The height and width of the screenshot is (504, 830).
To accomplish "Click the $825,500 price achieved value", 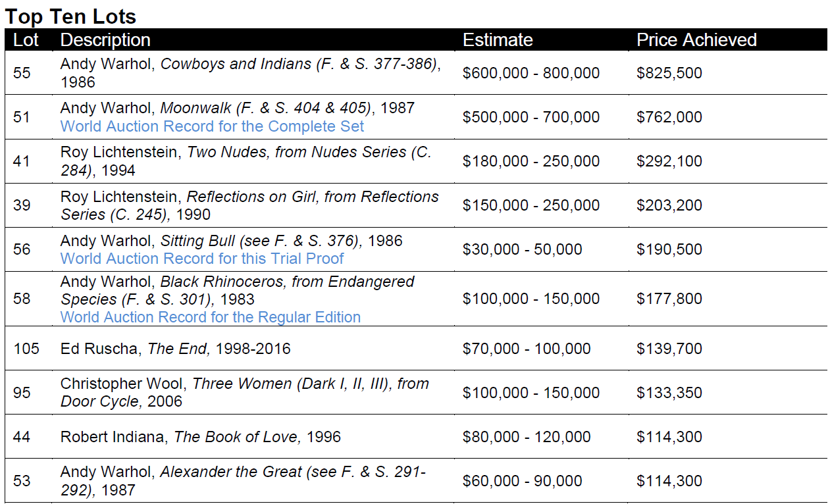I will [669, 73].
